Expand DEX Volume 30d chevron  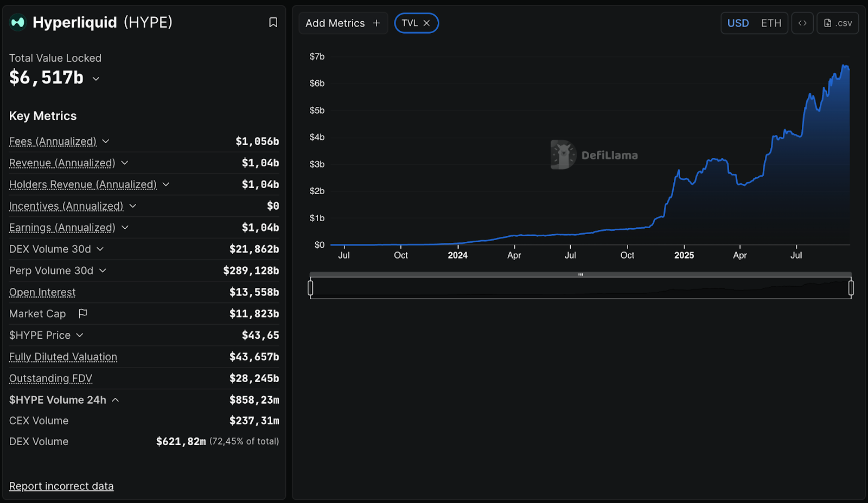pos(100,249)
